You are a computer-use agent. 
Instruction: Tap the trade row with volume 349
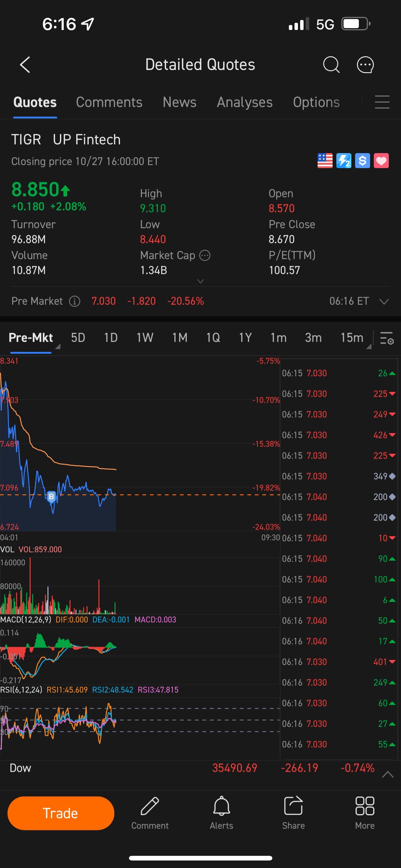pos(339,476)
